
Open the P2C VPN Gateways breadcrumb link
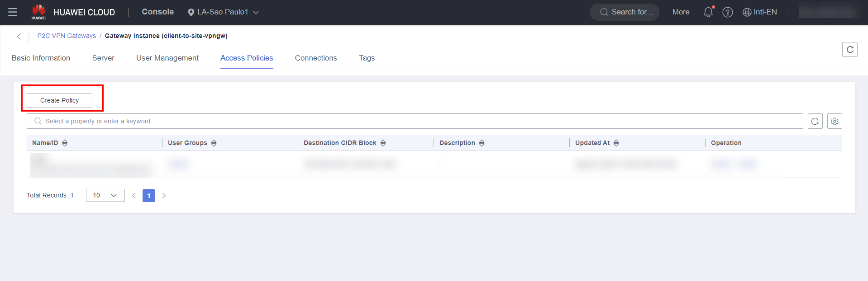click(67, 36)
